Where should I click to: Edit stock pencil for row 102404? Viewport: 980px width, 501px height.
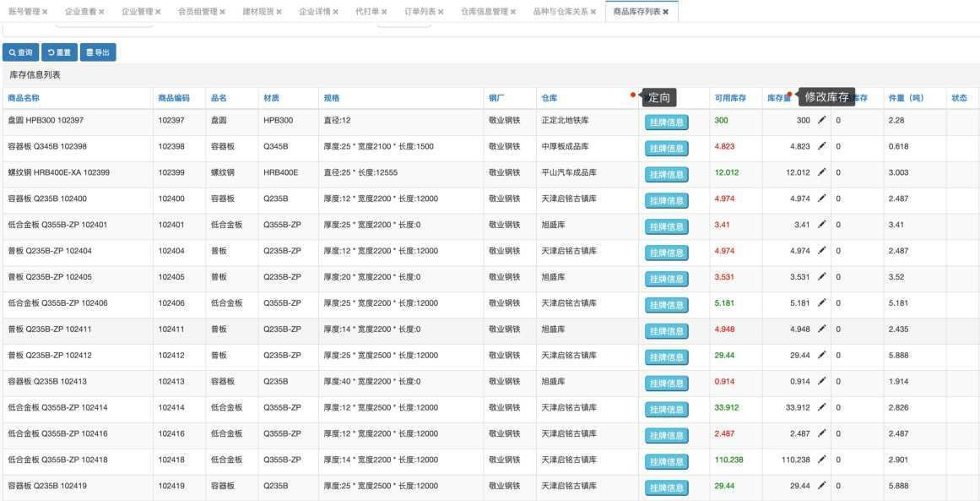[822, 251]
